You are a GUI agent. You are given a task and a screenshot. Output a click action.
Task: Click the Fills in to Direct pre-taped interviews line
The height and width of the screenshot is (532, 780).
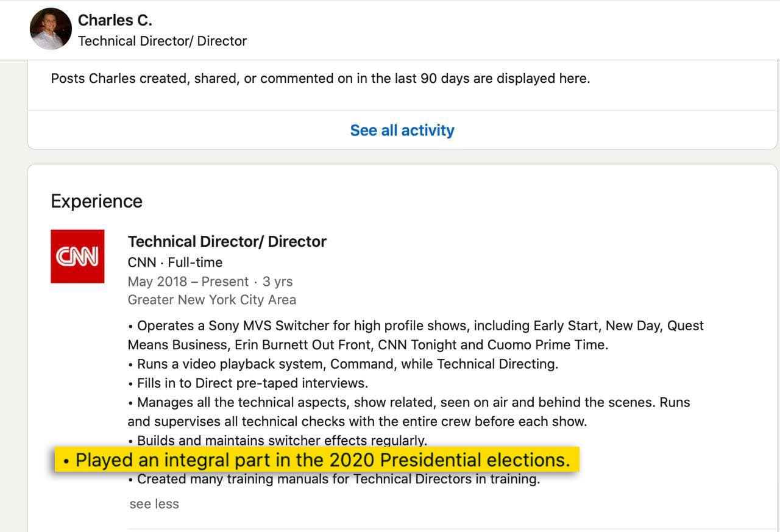point(248,383)
